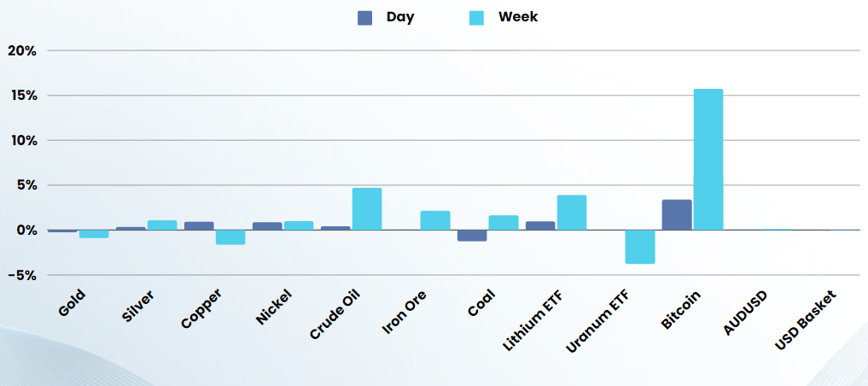Screen dimensions: 868x386
Task: Click the 20% y-axis label
Action: coord(22,50)
